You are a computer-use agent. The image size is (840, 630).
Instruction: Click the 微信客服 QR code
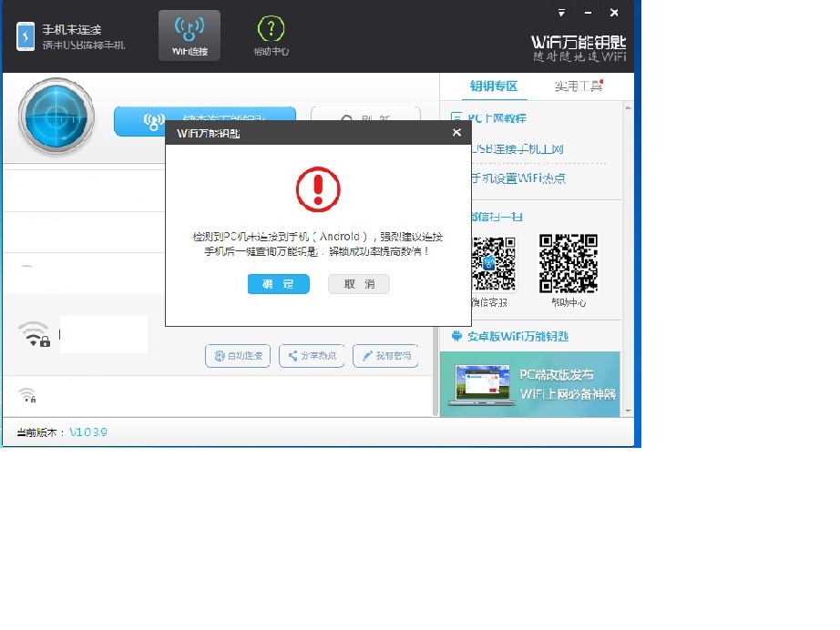pyautogui.click(x=494, y=264)
